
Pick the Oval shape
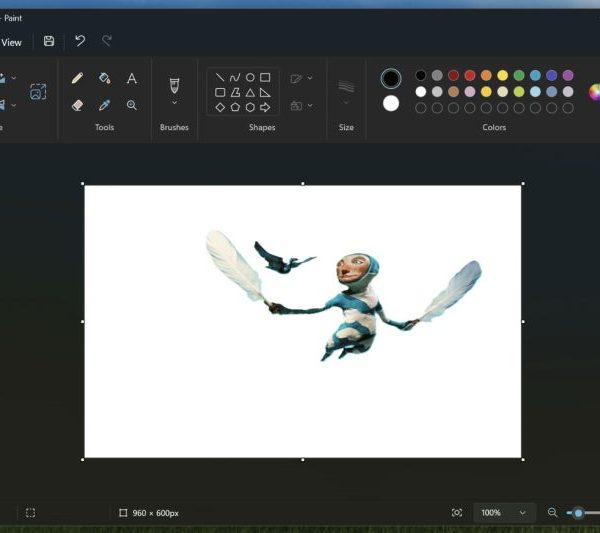[x=250, y=78]
